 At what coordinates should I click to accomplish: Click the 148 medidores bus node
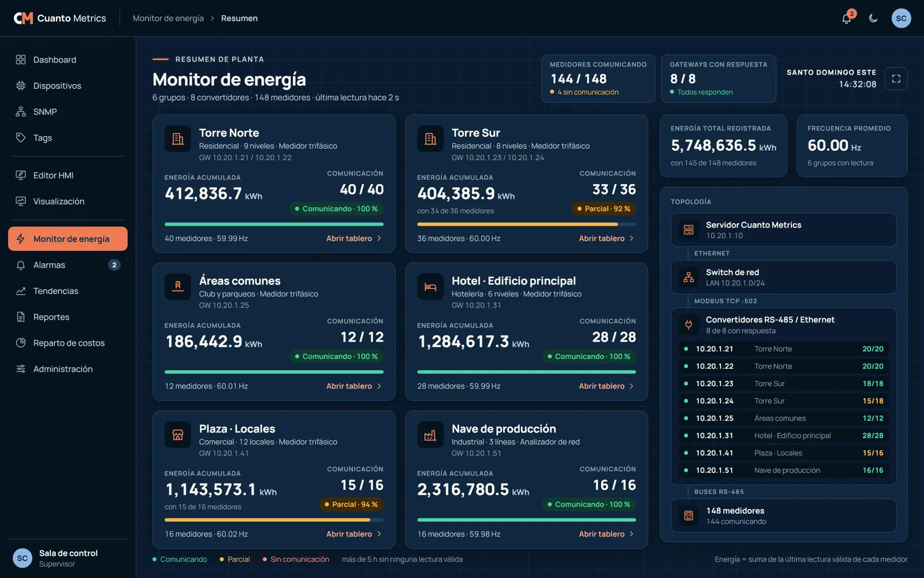784,516
